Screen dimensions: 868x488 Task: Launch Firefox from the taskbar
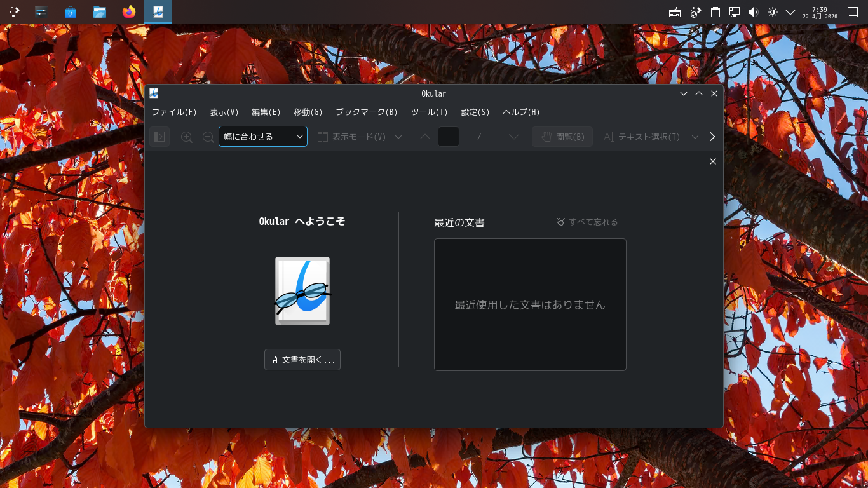[x=129, y=11]
